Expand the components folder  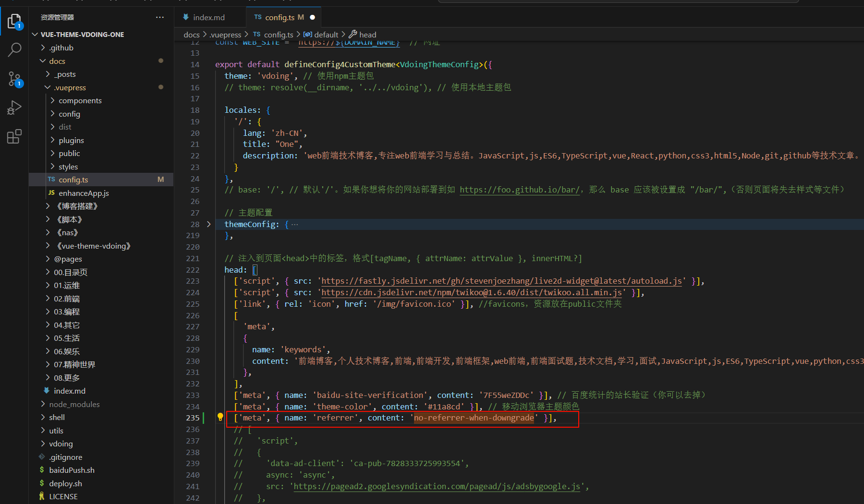[52, 100]
